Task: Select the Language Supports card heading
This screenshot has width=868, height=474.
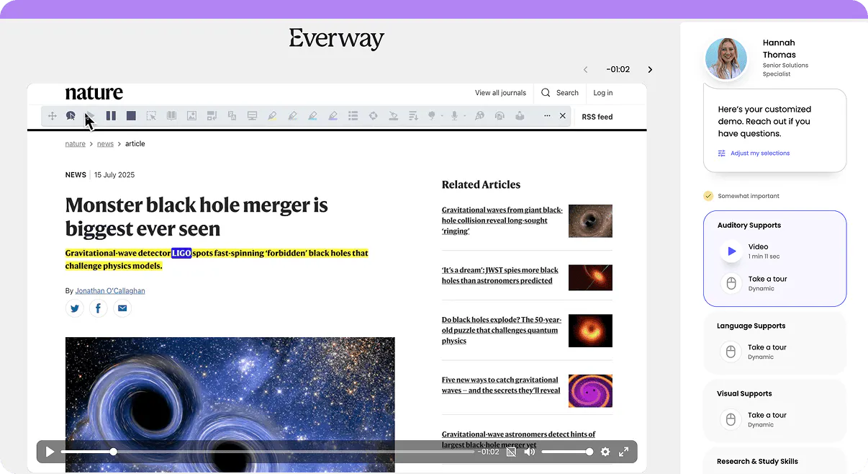Action: click(751, 326)
